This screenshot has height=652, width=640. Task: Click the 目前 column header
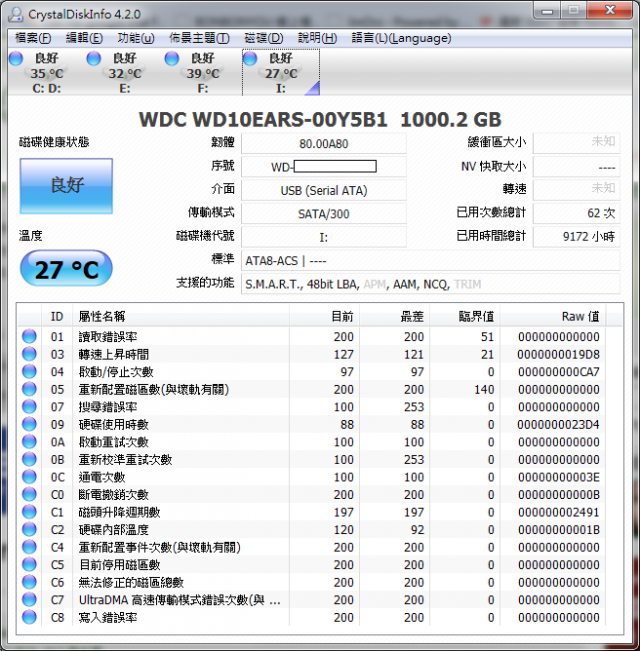(324, 316)
